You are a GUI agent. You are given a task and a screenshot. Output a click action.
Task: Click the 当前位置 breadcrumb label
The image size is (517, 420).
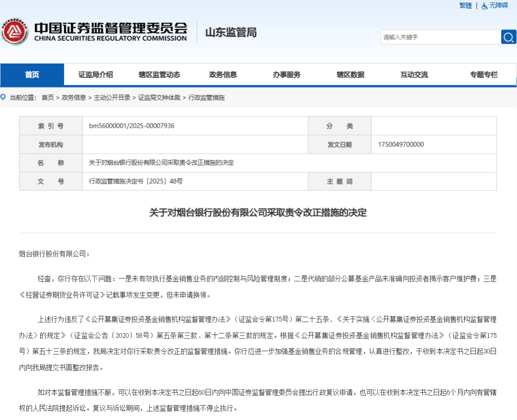click(x=22, y=98)
